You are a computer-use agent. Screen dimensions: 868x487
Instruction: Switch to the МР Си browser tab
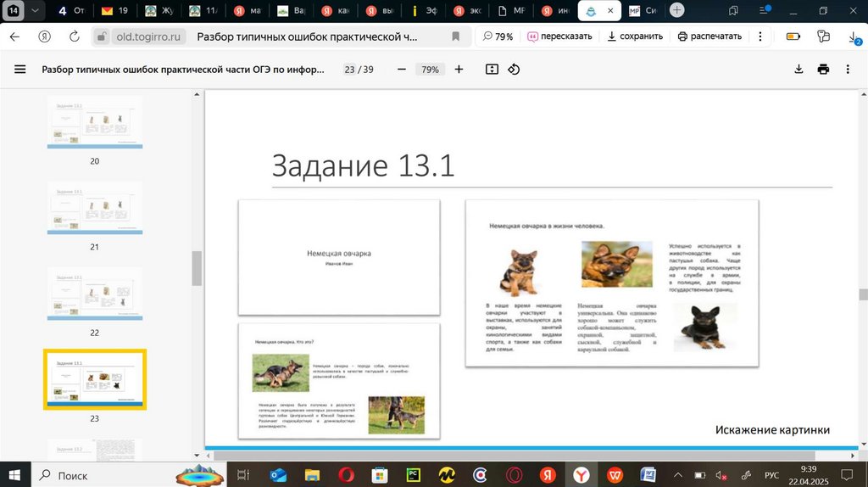tap(642, 11)
